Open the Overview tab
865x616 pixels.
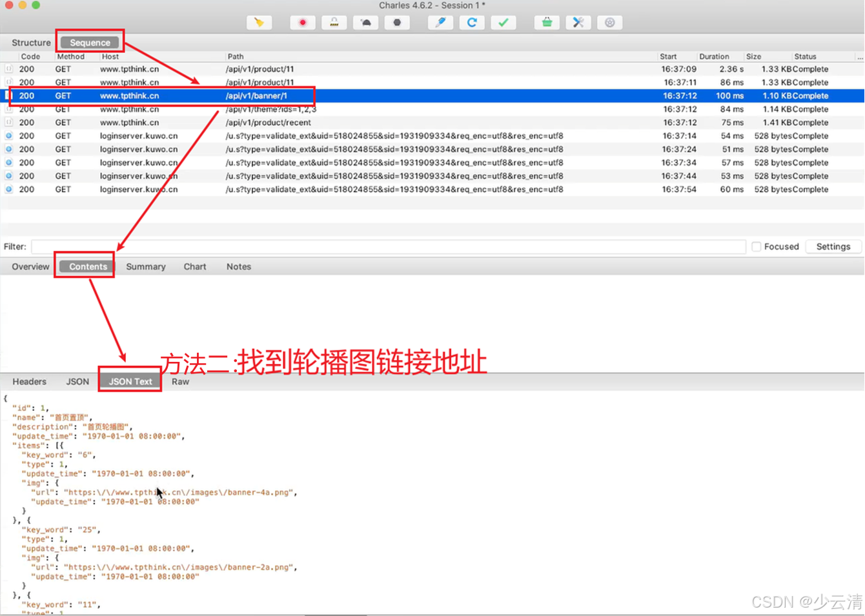coord(30,266)
